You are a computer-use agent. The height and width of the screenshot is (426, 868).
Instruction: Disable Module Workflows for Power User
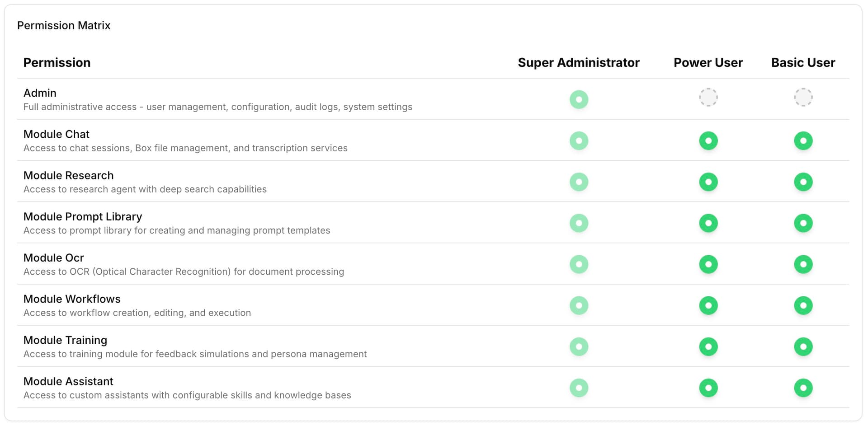[x=708, y=305]
